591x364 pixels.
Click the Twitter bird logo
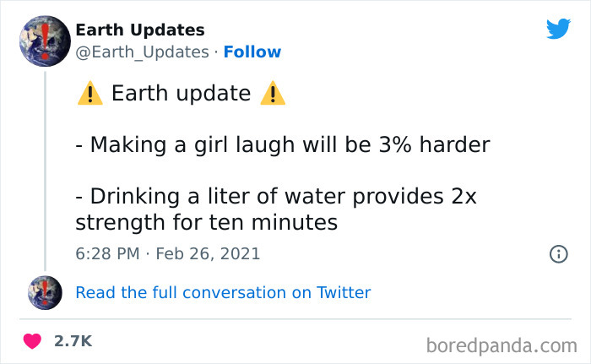point(558,30)
